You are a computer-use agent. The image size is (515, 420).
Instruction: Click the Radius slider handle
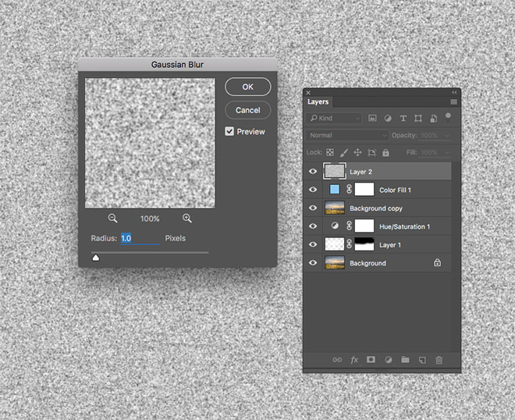coord(96,257)
